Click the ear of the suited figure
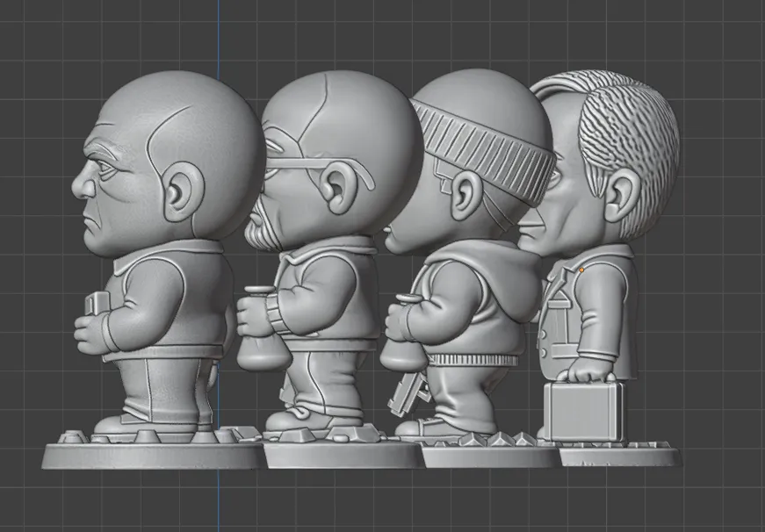This screenshot has width=765, height=532. click(623, 193)
